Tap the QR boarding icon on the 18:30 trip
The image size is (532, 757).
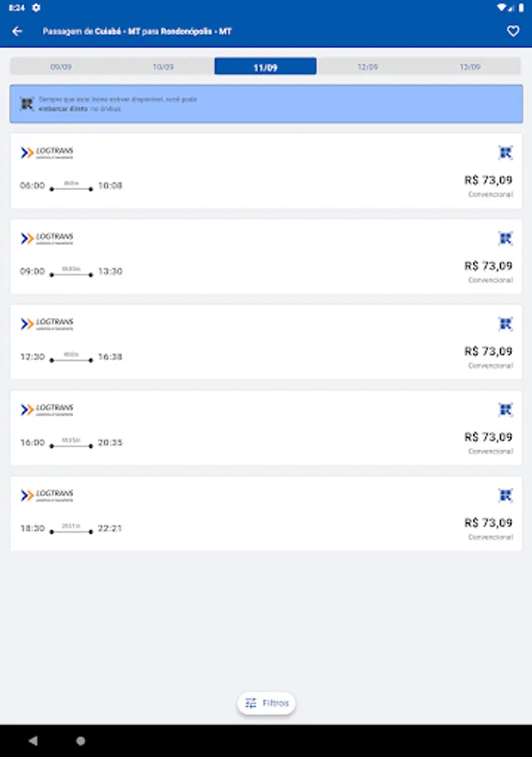point(505,495)
